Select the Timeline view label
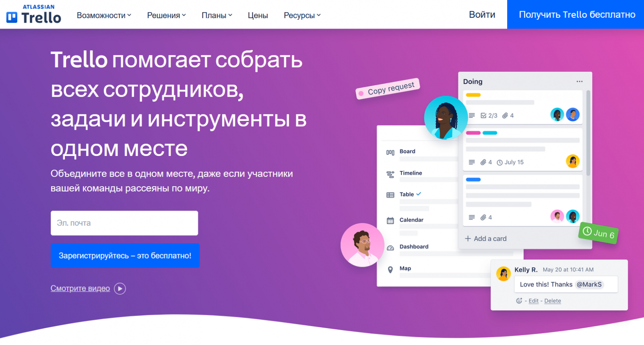The width and height of the screenshot is (644, 345). (411, 173)
